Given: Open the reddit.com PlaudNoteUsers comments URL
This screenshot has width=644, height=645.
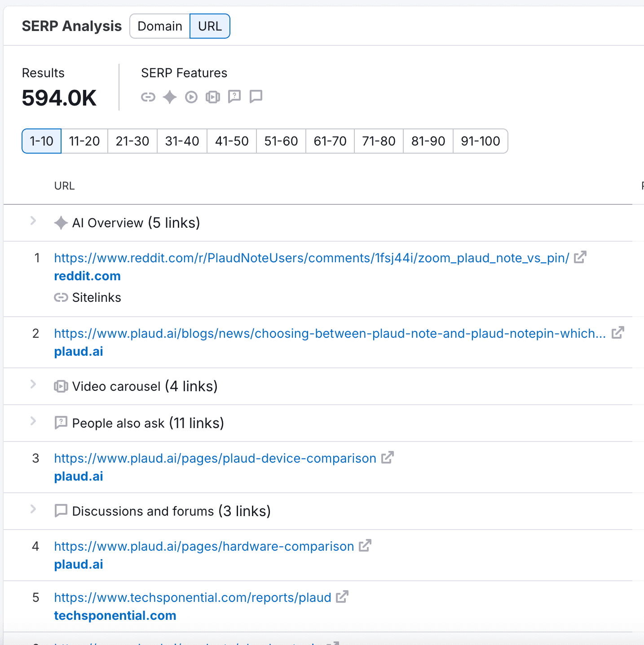Looking at the screenshot, I should 312,258.
